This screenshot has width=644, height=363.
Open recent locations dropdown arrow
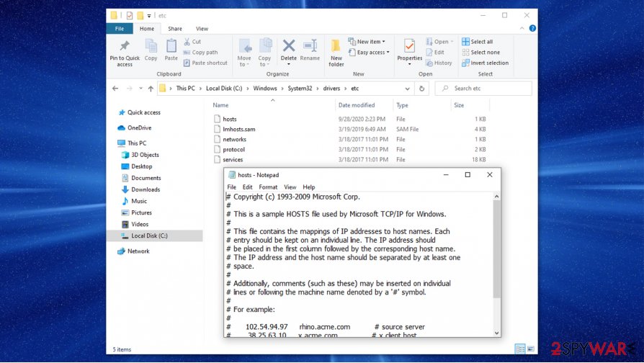140,89
